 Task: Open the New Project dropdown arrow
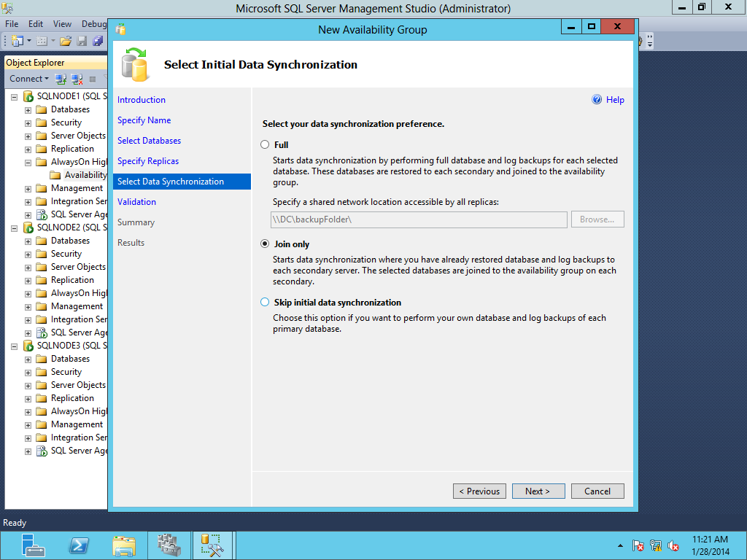point(28,41)
